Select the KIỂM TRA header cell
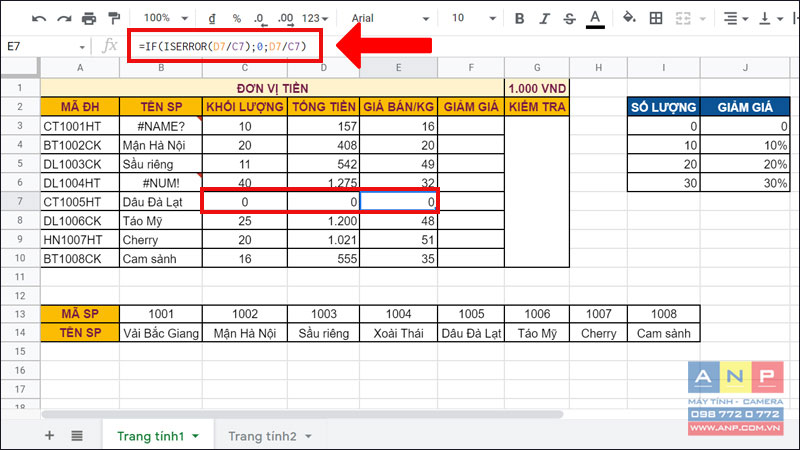This screenshot has width=800, height=450. (537, 107)
